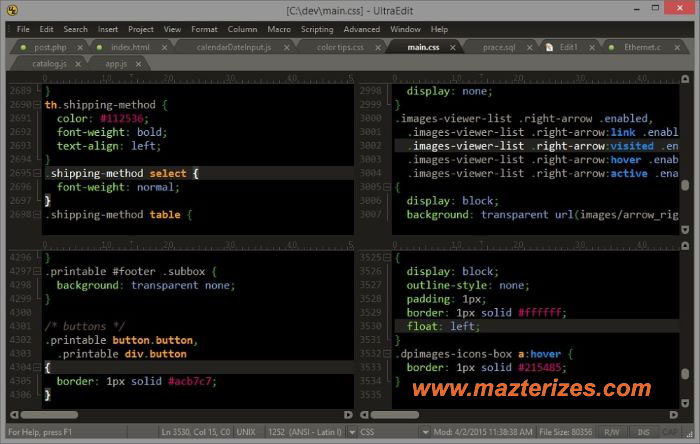Open the Project menu
This screenshot has width=700, height=444.
141,29
